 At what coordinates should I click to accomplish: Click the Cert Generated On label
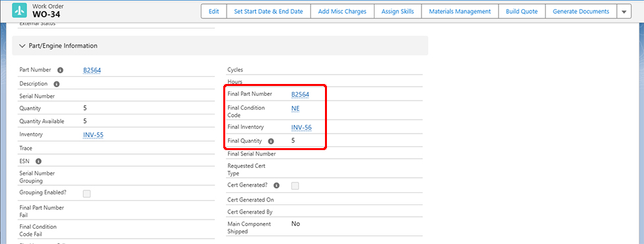(250, 200)
